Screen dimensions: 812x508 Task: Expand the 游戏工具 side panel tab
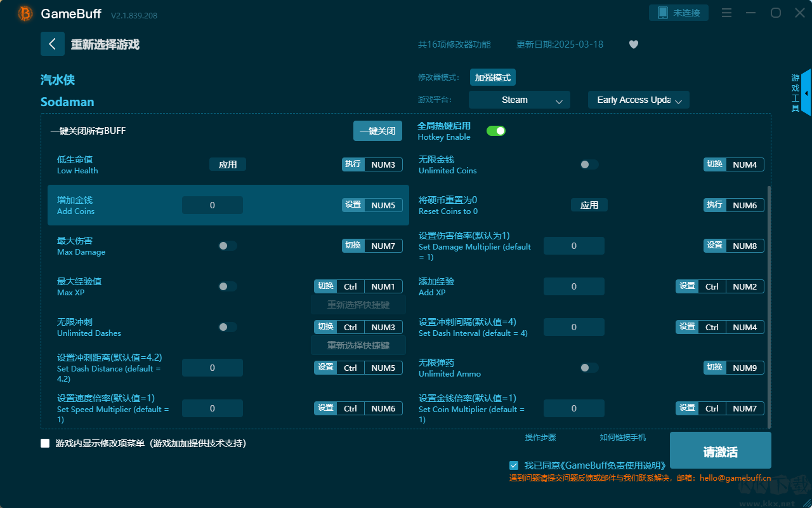point(800,93)
